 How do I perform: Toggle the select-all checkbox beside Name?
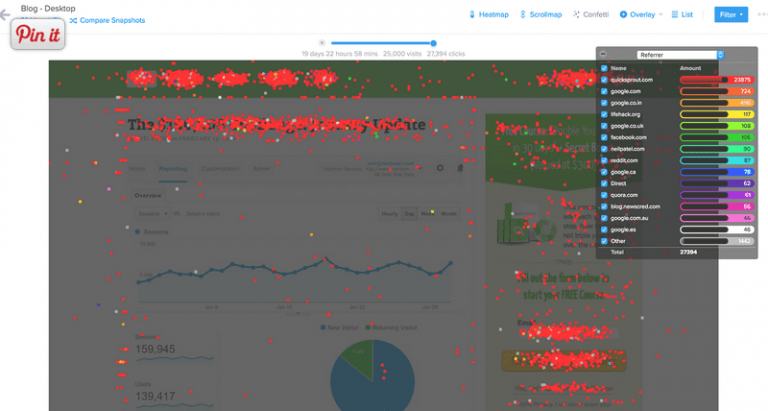[x=603, y=67]
